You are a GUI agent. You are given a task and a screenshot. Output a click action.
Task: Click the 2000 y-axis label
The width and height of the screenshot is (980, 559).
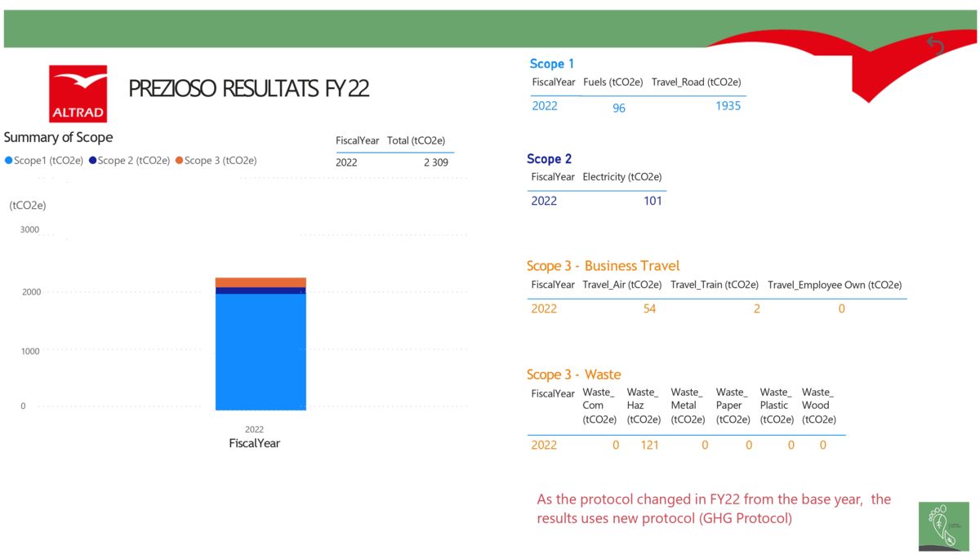click(x=29, y=291)
